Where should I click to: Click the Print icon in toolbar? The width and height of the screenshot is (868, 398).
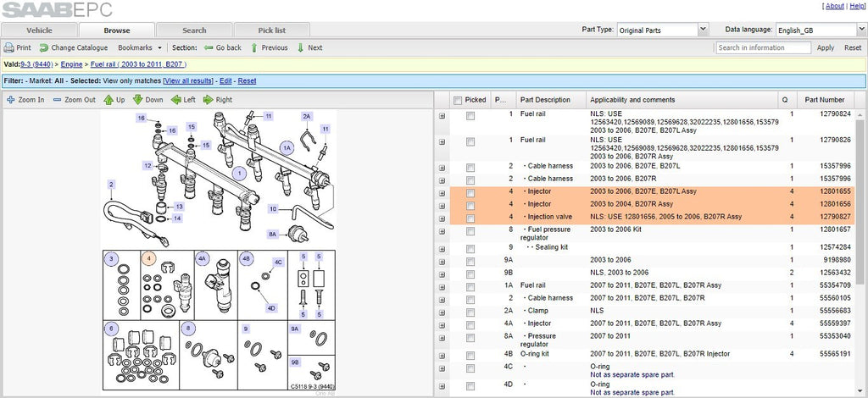coord(8,47)
